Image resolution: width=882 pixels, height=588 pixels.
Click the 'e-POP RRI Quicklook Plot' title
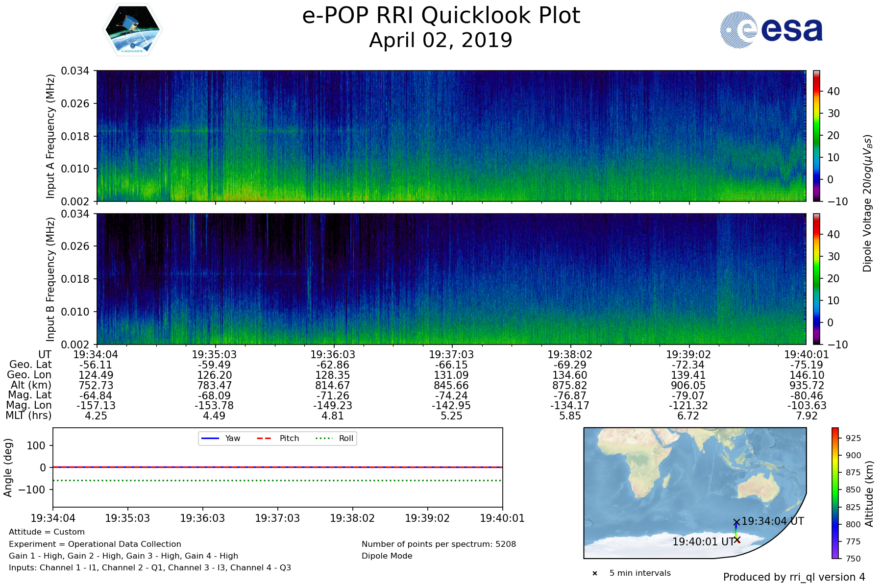coord(441,16)
